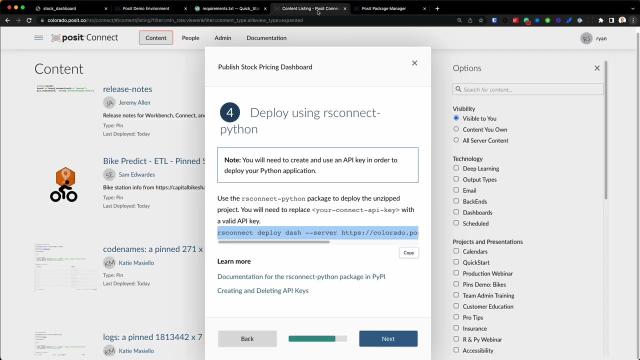Focus the Search for content field
640x360 pixels.
pos(527,89)
